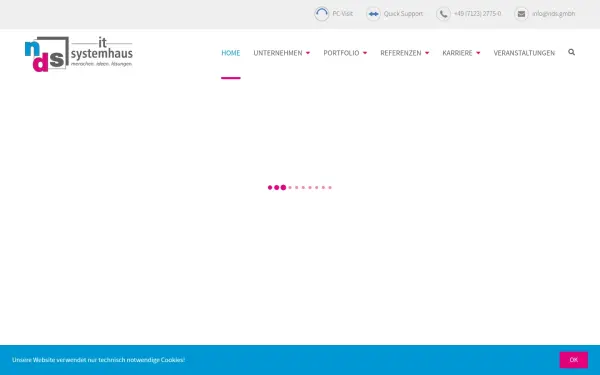Open the REFERENZEN menu
This screenshot has width=600, height=375.
click(401, 53)
